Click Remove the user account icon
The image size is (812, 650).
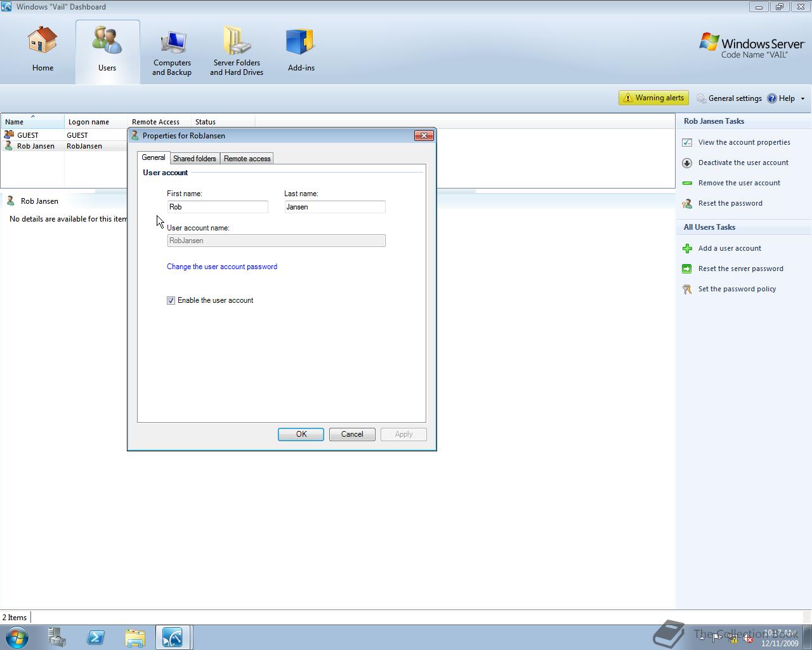(x=687, y=183)
